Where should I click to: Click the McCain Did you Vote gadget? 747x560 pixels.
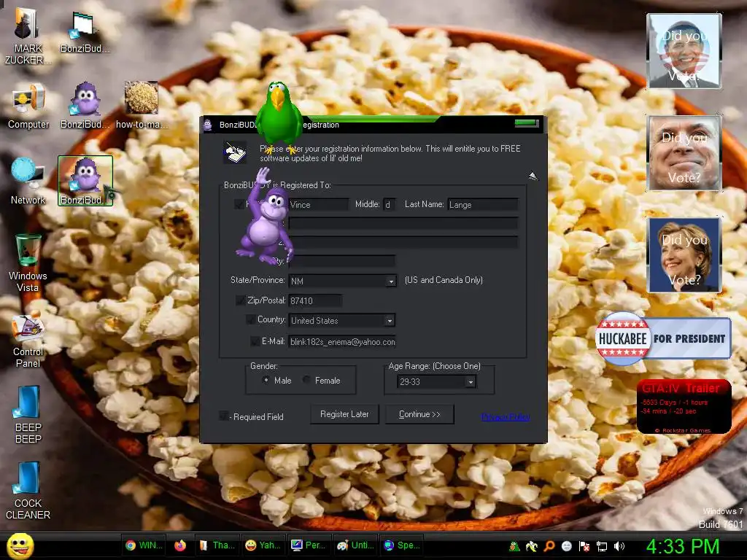point(684,153)
